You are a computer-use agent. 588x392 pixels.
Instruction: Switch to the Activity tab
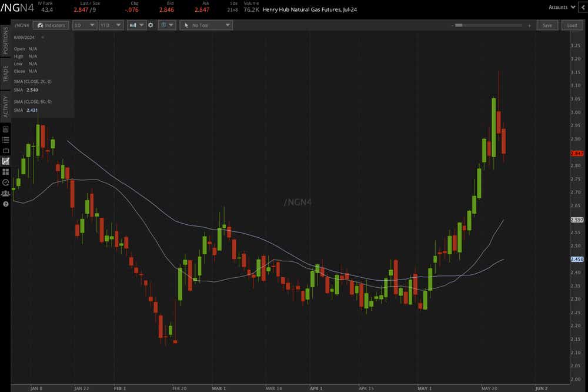click(5, 107)
